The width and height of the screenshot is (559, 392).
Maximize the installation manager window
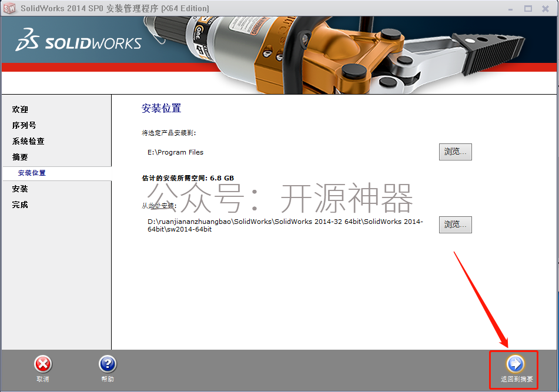tap(527, 8)
